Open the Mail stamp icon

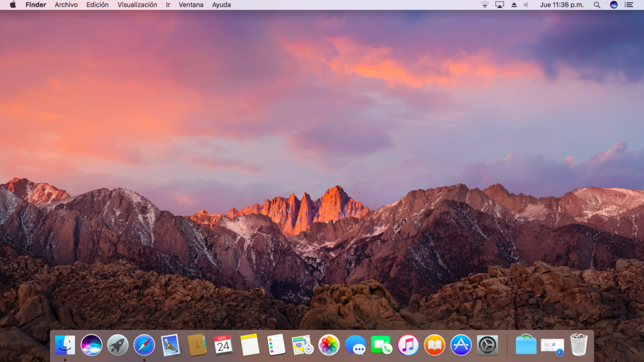click(171, 345)
